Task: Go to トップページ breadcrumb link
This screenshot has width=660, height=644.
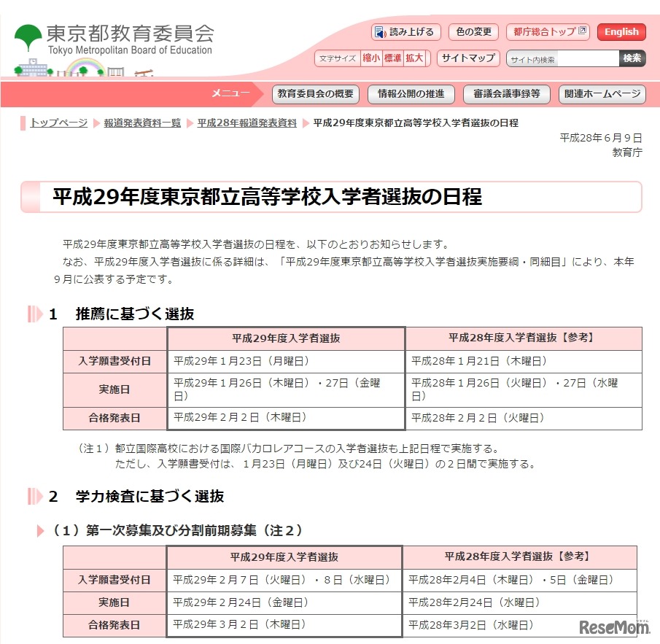Action: click(59, 123)
